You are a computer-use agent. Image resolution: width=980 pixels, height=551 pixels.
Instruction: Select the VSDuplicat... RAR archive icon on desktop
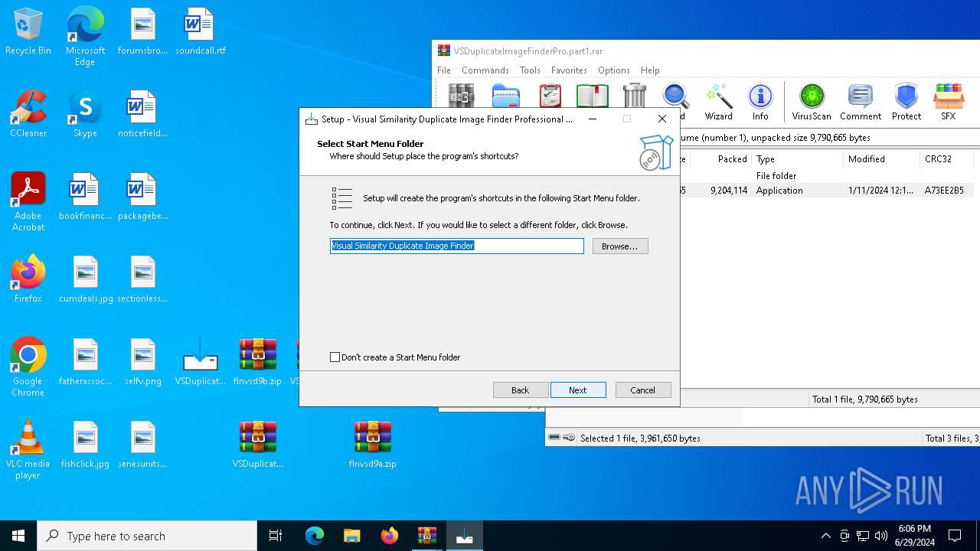coord(257,445)
